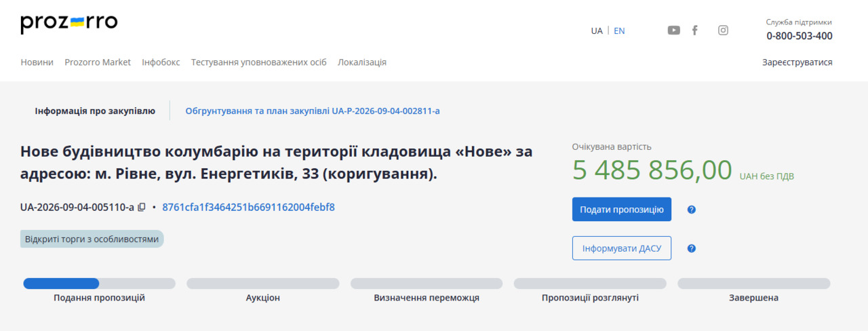
Task: Click the Інформувати ДАСУ button
Action: click(x=622, y=248)
